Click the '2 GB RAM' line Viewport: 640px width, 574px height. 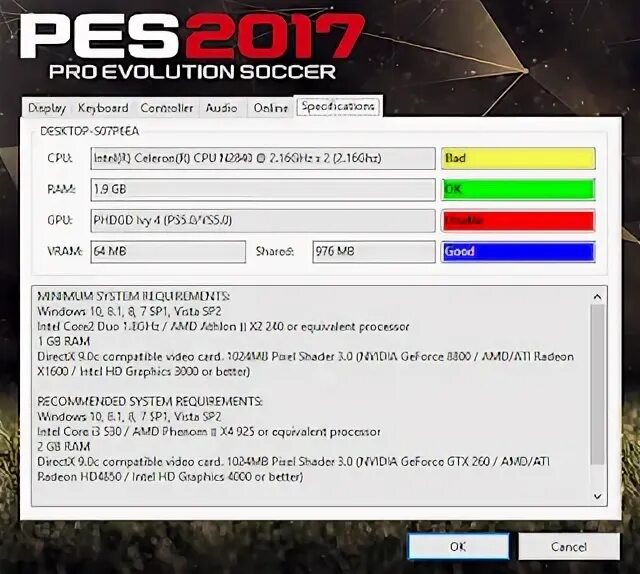[64, 447]
